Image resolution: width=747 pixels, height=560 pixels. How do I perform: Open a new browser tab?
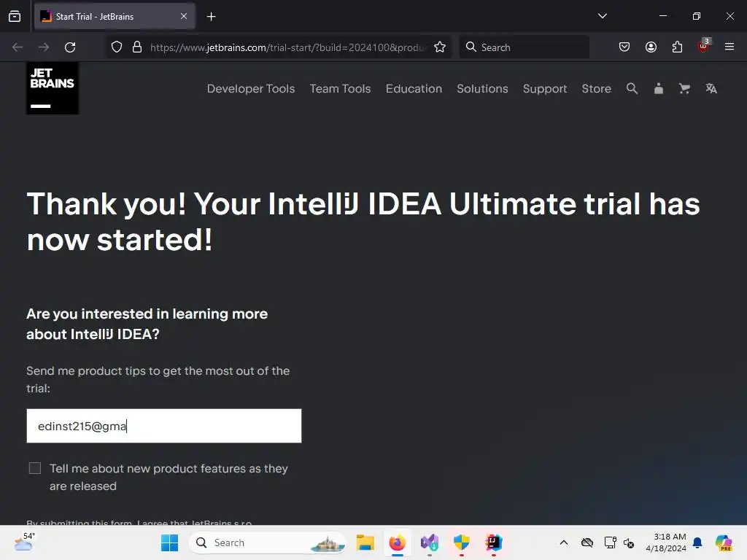coord(211,17)
